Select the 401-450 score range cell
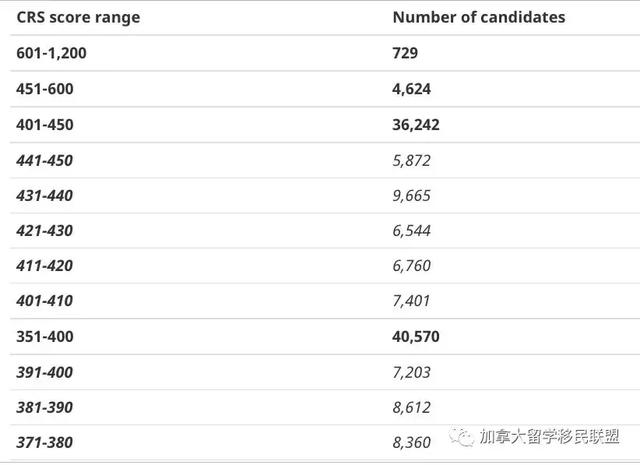Viewport: 640px width, 465px height. [x=45, y=125]
